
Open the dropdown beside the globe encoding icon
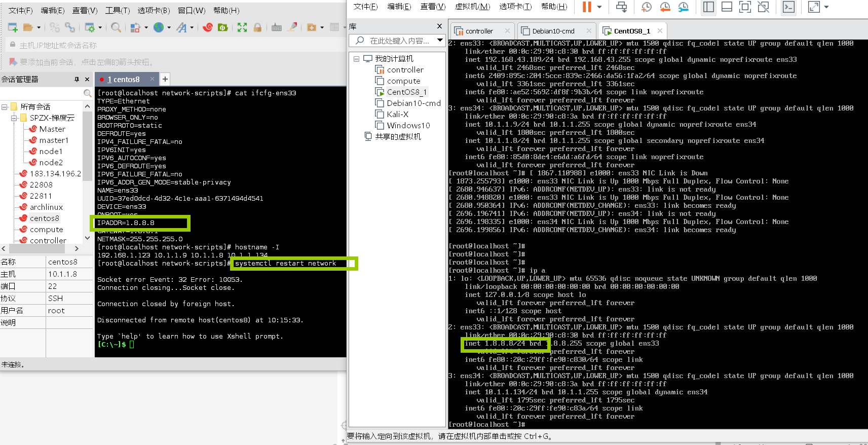[x=169, y=28]
